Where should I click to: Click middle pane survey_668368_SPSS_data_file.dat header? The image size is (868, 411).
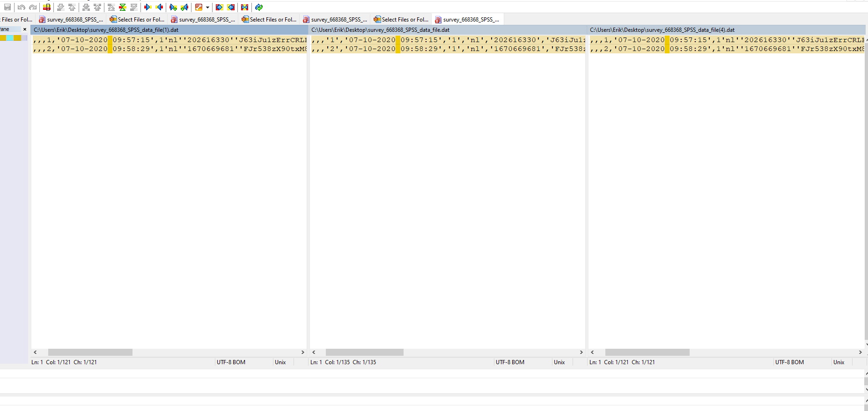(380, 29)
